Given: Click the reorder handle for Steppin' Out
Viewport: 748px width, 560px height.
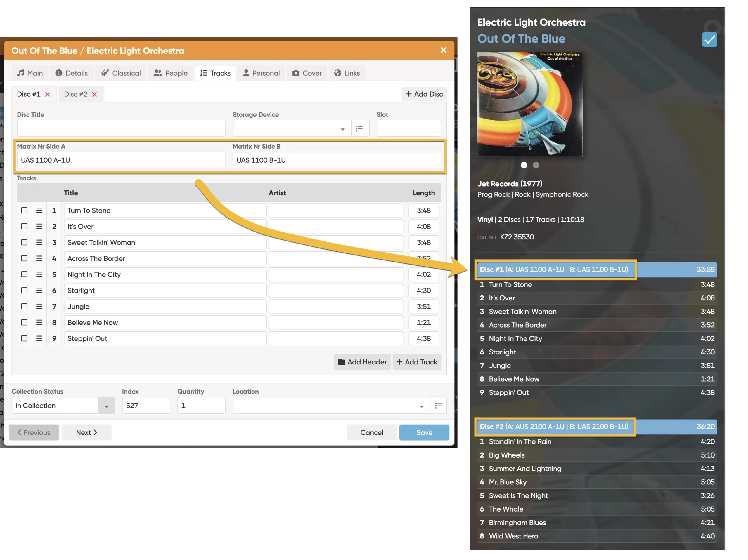Looking at the screenshot, I should [39, 338].
